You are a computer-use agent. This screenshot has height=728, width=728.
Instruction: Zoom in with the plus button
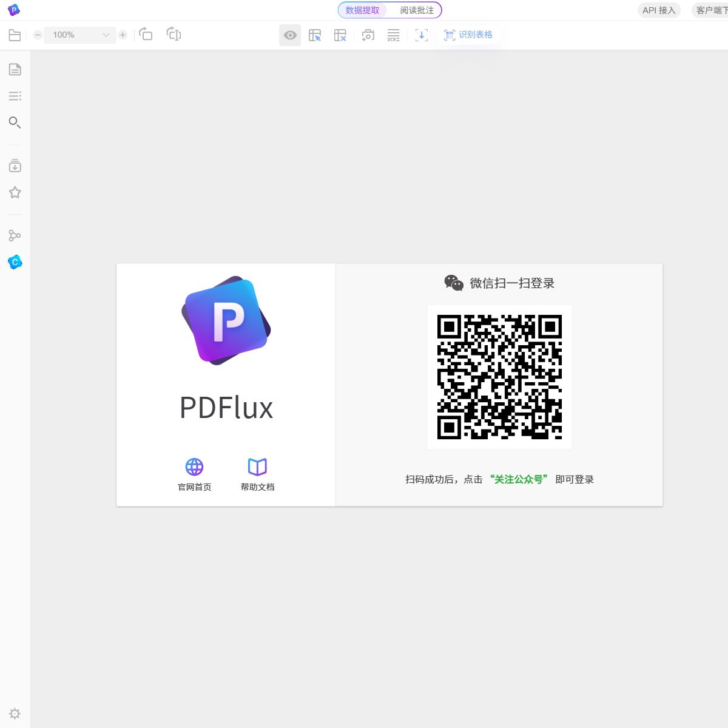[x=123, y=35]
